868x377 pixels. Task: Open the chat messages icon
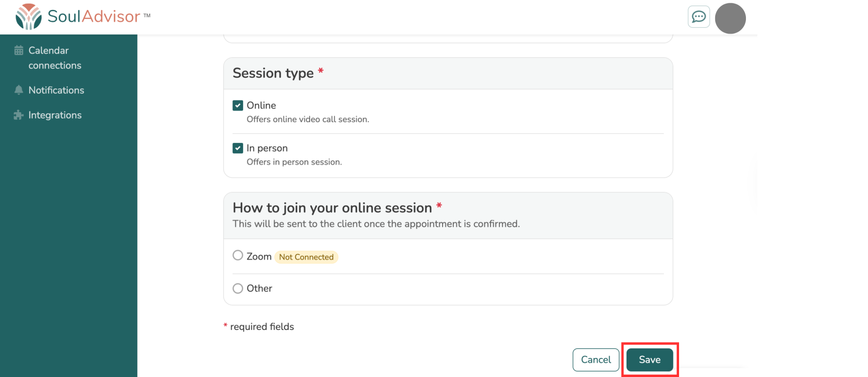pyautogui.click(x=698, y=17)
